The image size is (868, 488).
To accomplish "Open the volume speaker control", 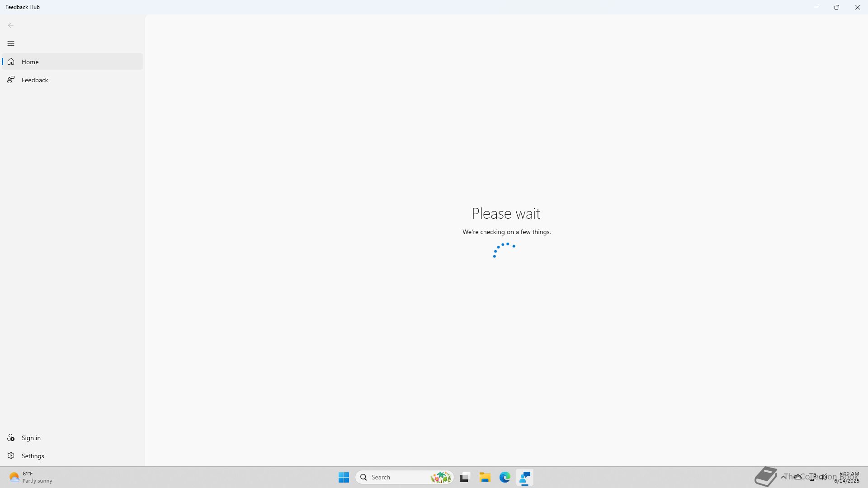I will [x=823, y=477].
